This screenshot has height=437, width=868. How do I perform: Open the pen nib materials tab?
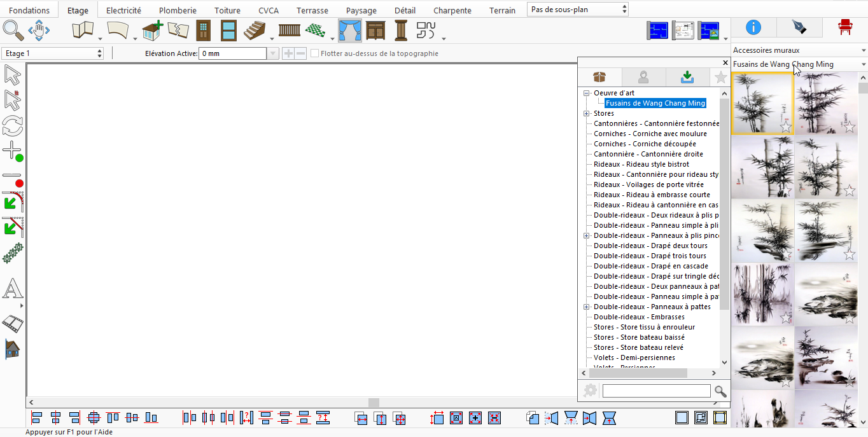(x=799, y=27)
